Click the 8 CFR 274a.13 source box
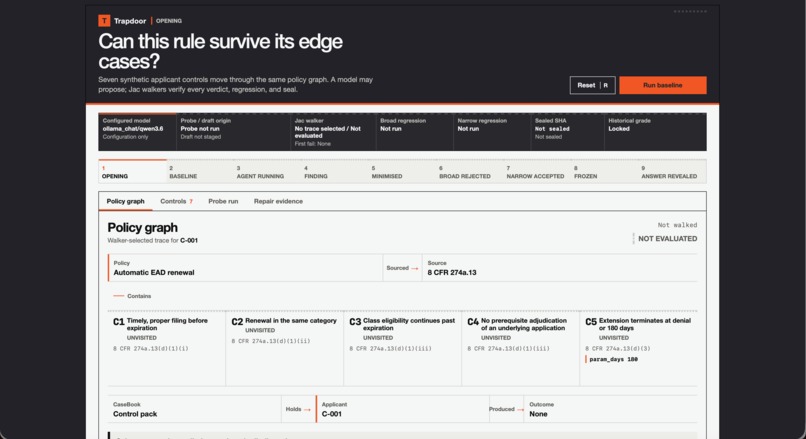806x439 pixels. coord(560,268)
